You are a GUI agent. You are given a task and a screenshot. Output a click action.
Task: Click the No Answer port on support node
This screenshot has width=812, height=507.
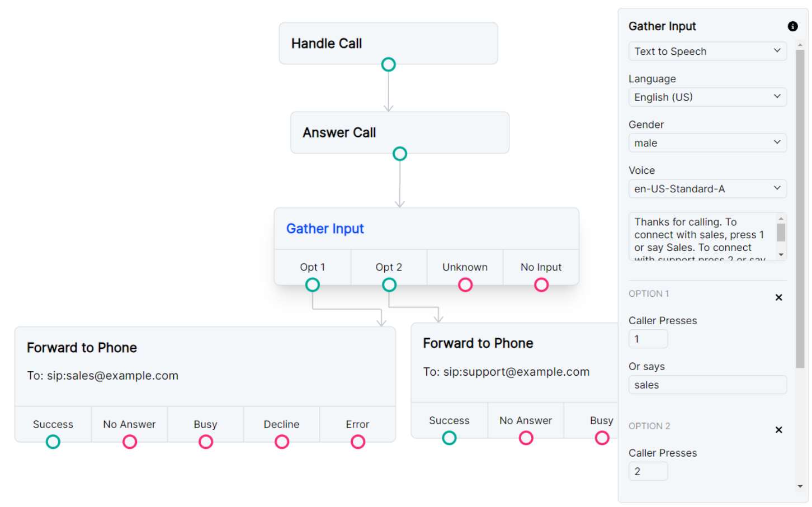click(526, 438)
